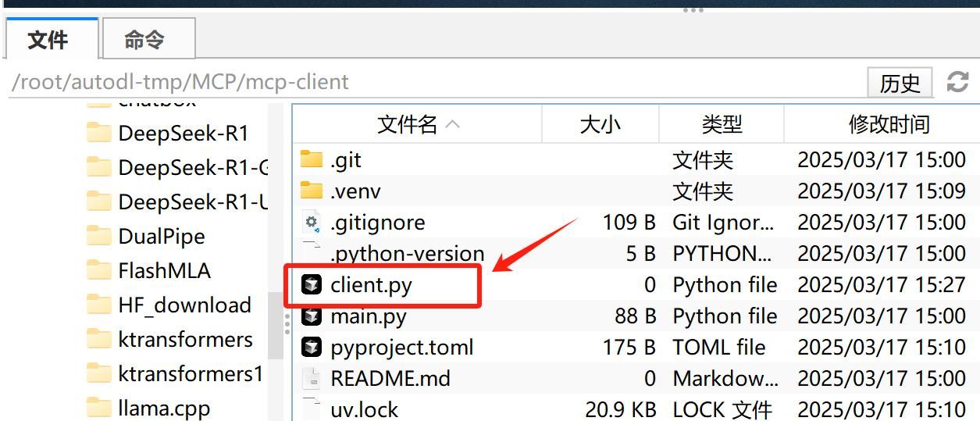
Task: Select DualPipe in the folder tree
Action: click(x=162, y=236)
